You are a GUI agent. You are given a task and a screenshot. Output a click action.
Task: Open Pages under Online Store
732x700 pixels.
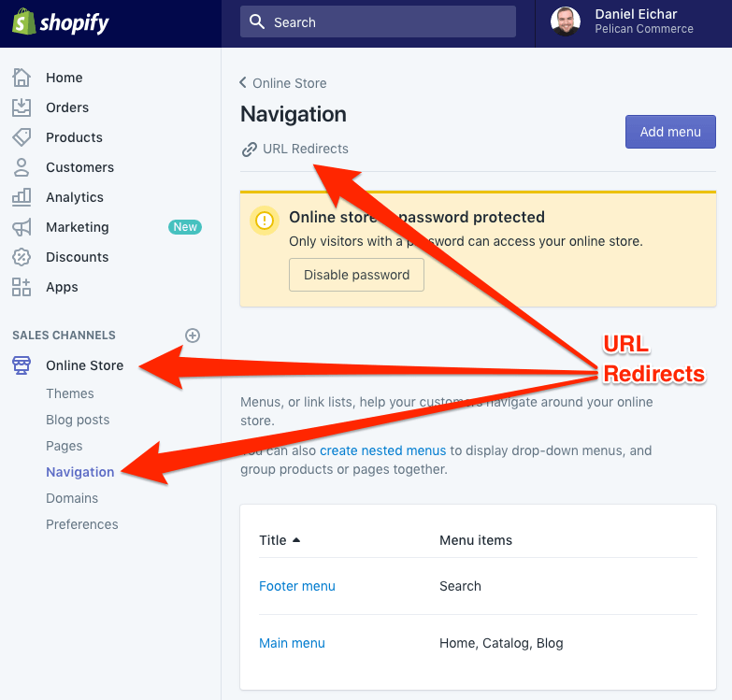coord(64,446)
